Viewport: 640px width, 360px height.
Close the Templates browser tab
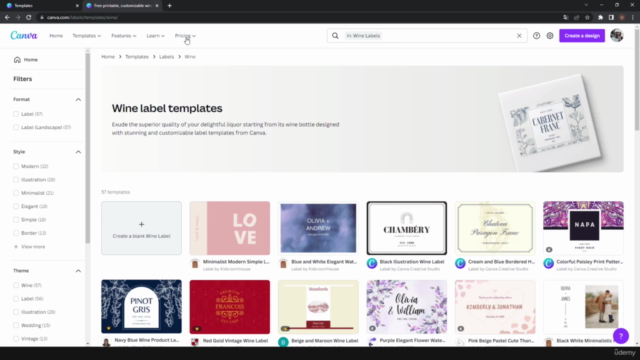pyautogui.click(x=77, y=6)
